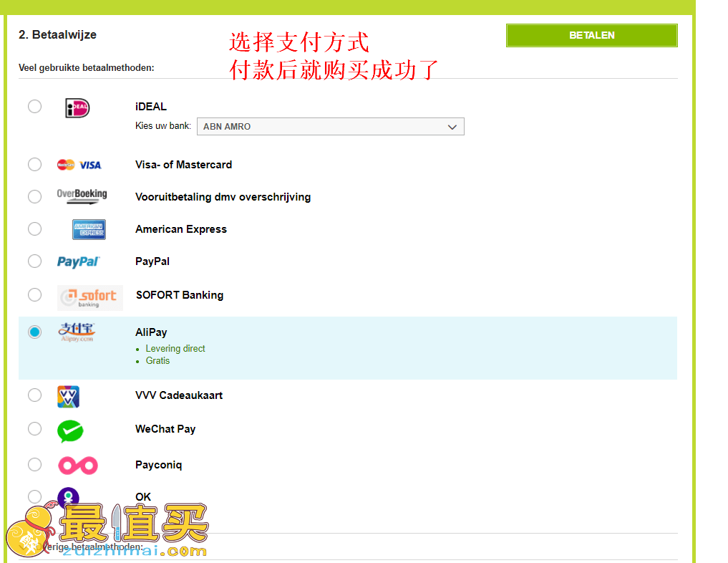Click the Mastercard logo icon

[65, 165]
